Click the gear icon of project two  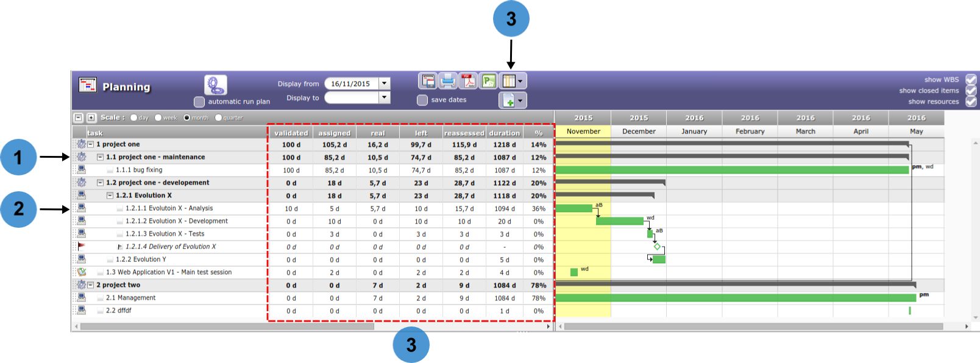coord(81,285)
